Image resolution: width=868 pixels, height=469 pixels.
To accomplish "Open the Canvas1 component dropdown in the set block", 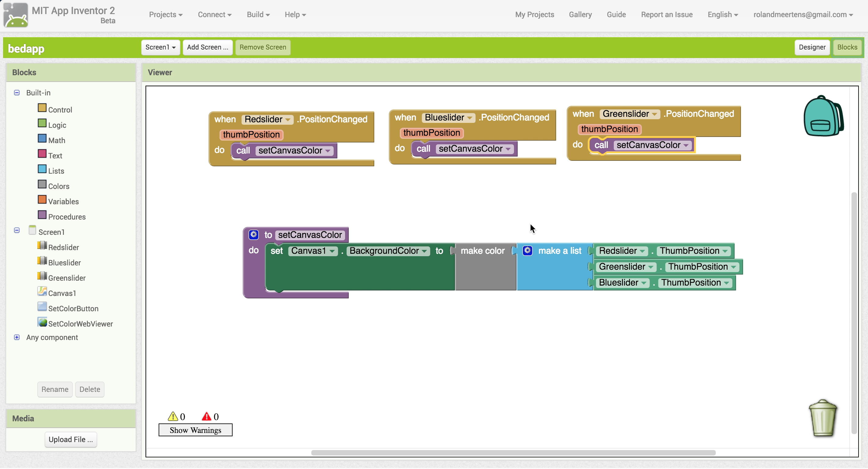I will (313, 251).
